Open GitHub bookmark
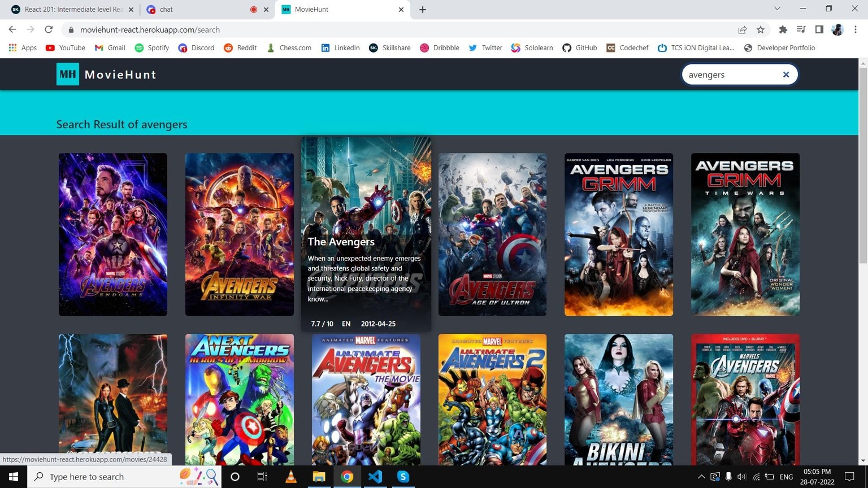 [x=580, y=47]
